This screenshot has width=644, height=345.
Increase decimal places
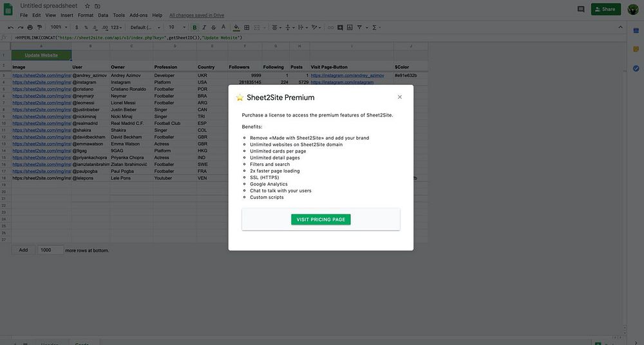105,28
